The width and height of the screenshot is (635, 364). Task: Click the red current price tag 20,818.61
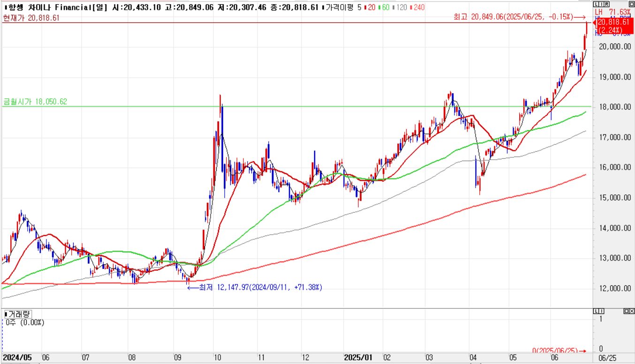point(613,25)
